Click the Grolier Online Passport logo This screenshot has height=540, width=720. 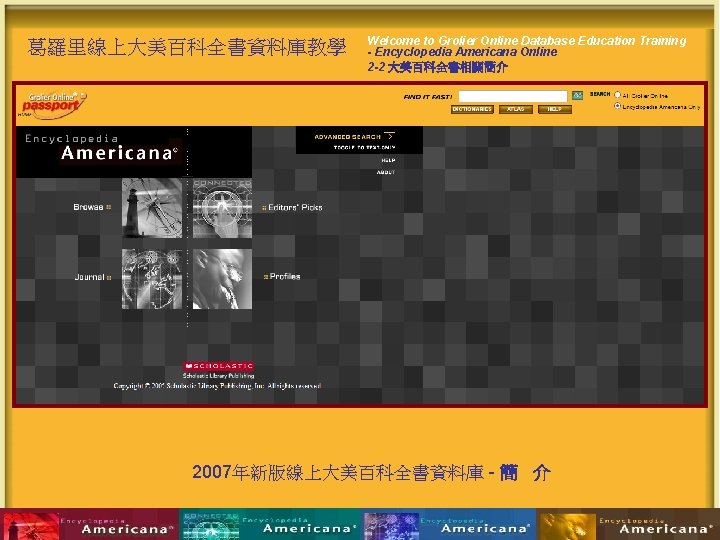click(x=52, y=105)
